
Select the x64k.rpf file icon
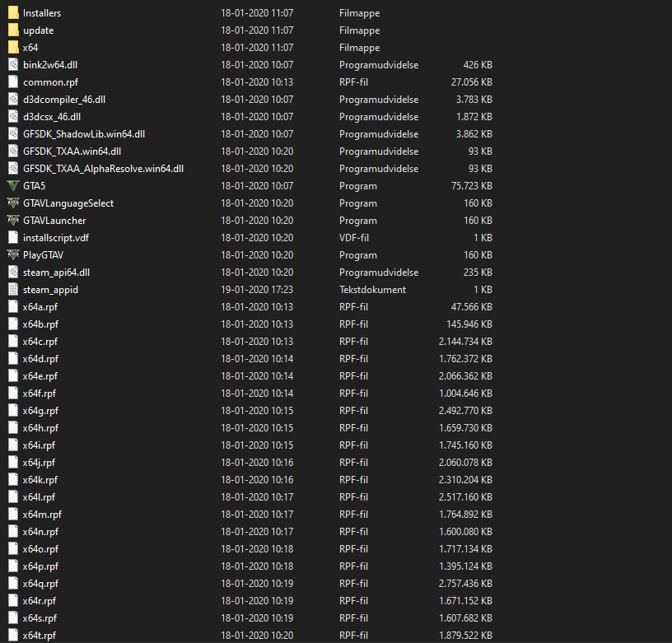coord(13,480)
